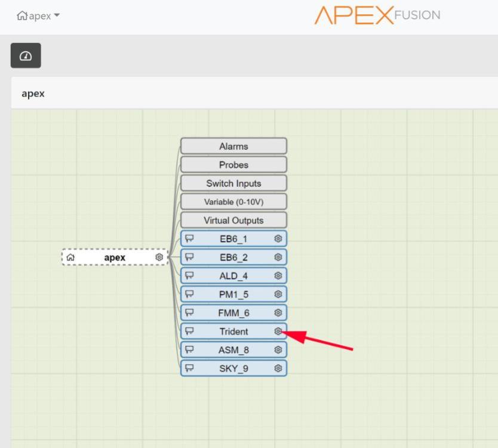The width and height of the screenshot is (498, 448).
Task: Select the Probes node
Action: 233,165
